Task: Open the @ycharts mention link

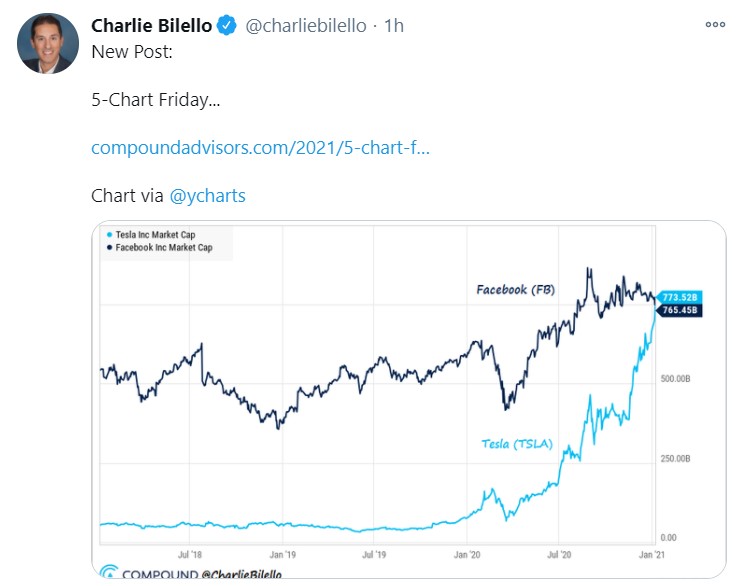Action: [x=207, y=196]
